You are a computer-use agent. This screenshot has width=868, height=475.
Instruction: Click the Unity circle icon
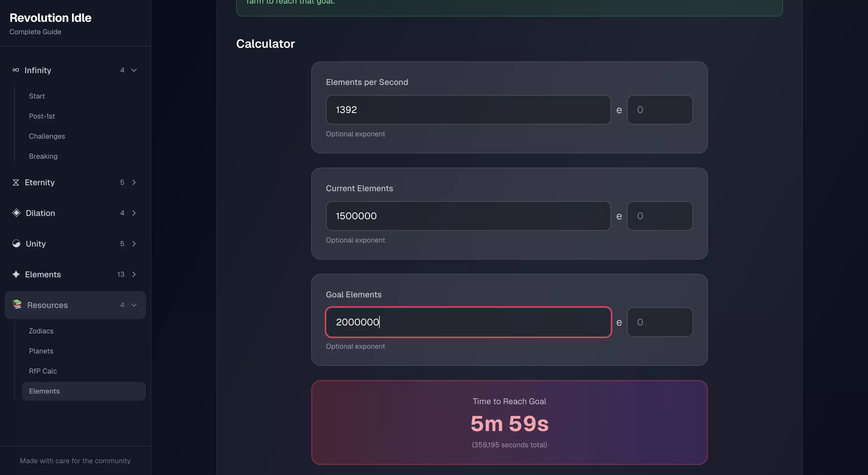coord(16,243)
